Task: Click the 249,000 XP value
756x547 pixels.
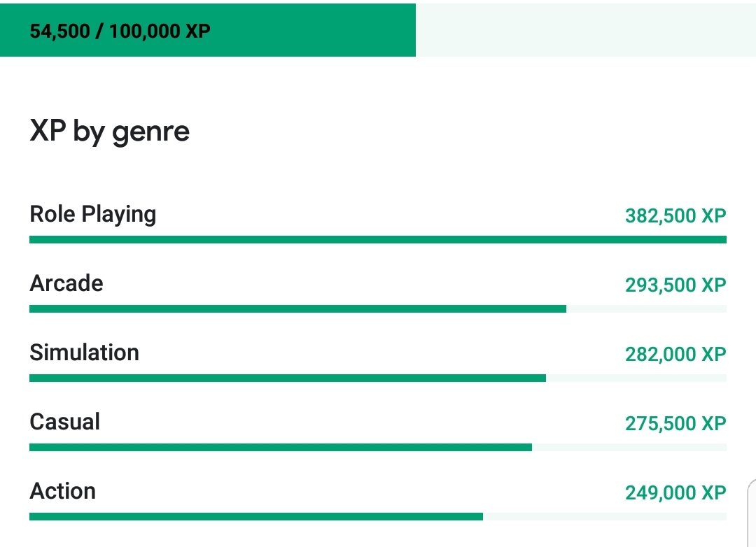Action: click(x=675, y=493)
